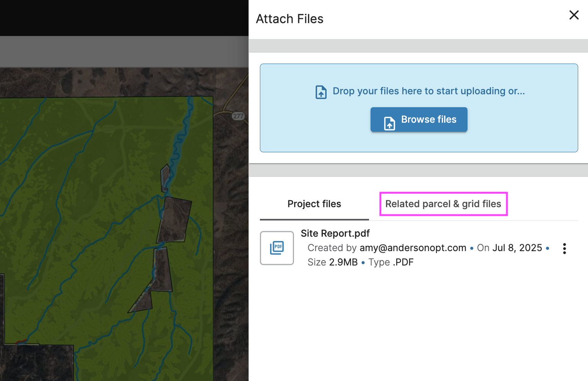Click the Browse files button
The width and height of the screenshot is (588, 381).
coord(419,119)
